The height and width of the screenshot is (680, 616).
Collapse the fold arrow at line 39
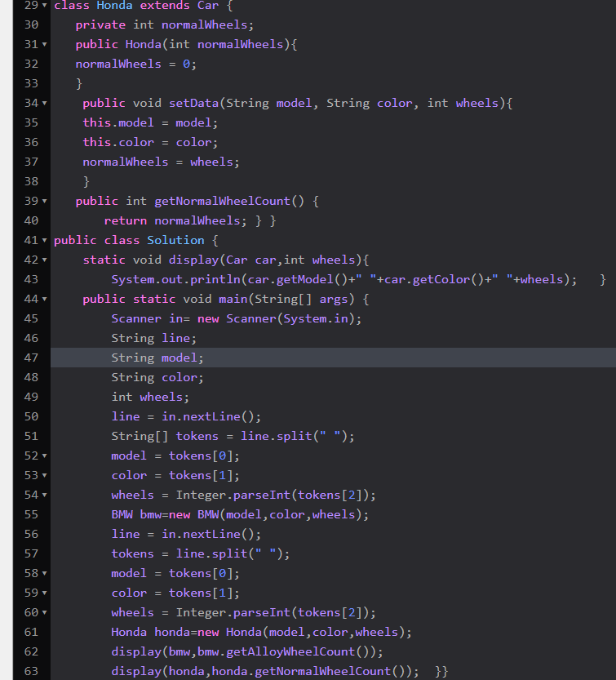pyautogui.click(x=44, y=201)
